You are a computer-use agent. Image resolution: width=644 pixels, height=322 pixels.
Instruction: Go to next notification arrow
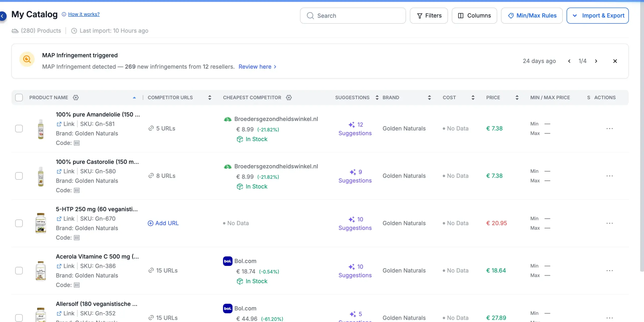[x=596, y=61]
